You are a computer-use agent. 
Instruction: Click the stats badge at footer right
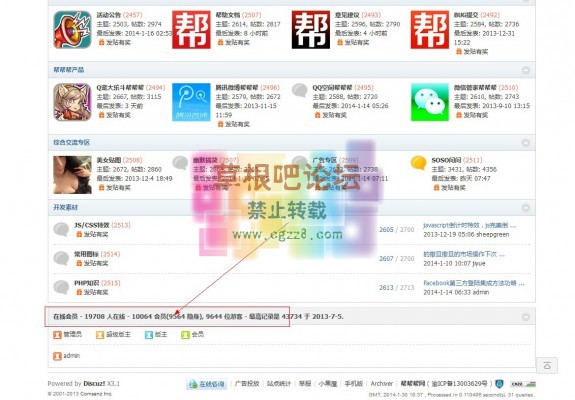tap(523, 384)
